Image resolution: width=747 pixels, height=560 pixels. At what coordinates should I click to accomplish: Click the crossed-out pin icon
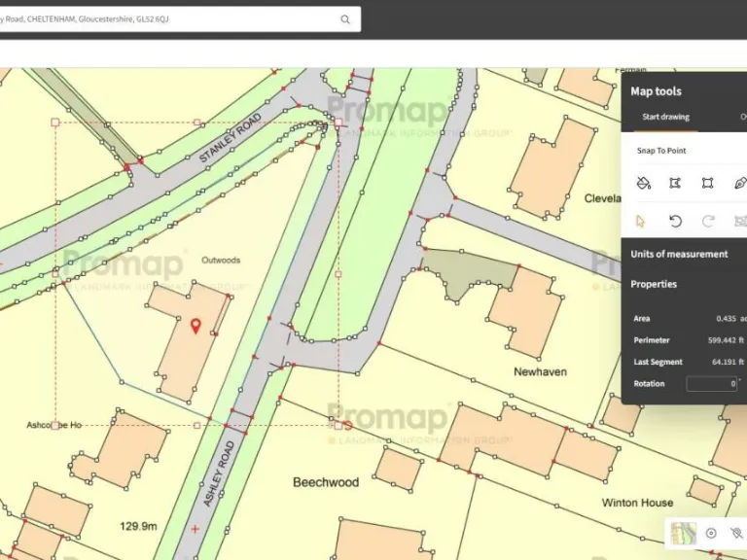[736, 534]
